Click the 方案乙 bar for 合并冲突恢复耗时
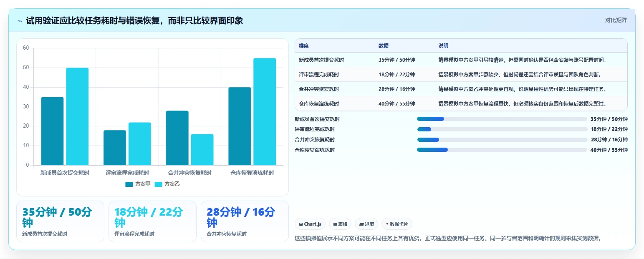The width and height of the screenshot is (644, 259). click(x=202, y=149)
